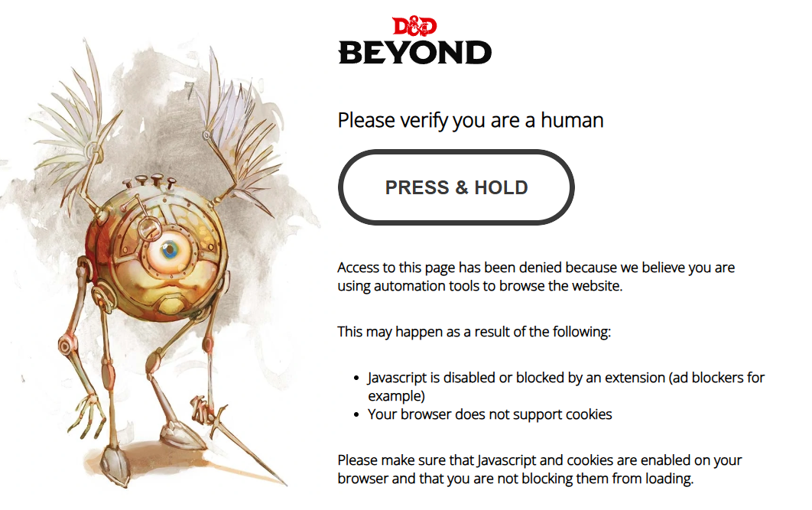The image size is (812, 510).
Task: Click the 'Your browser does not support cookies' bullet
Action: coord(490,414)
